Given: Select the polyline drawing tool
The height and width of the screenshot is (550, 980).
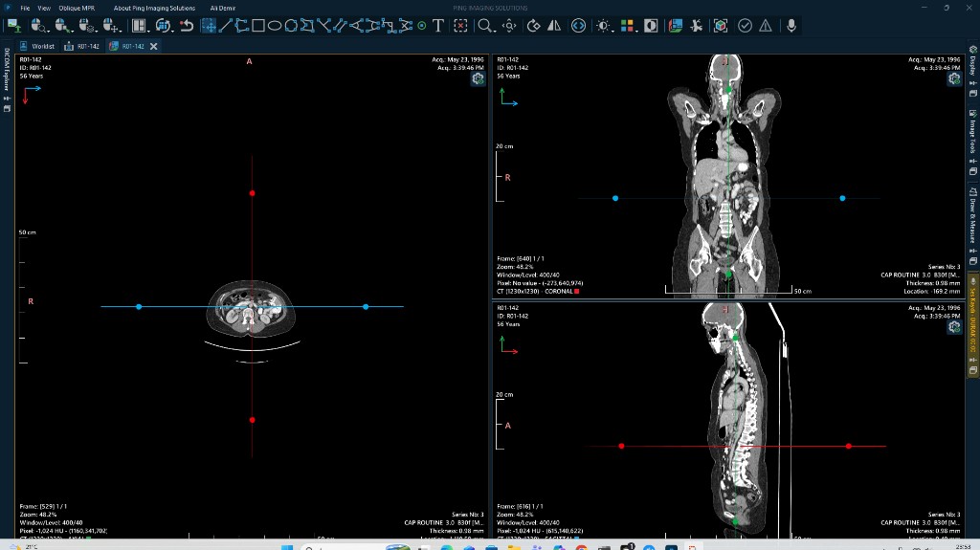Looking at the screenshot, I should click(241, 26).
